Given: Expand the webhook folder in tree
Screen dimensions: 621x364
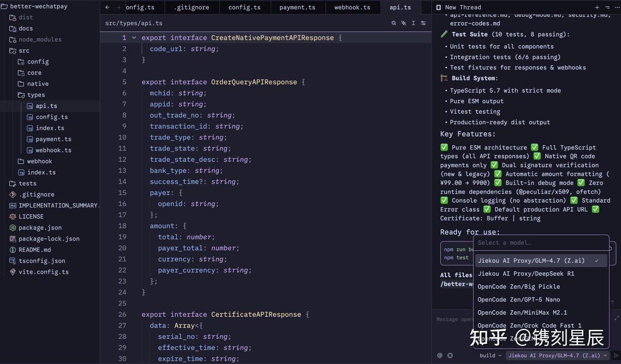Looking at the screenshot, I should coord(35,161).
